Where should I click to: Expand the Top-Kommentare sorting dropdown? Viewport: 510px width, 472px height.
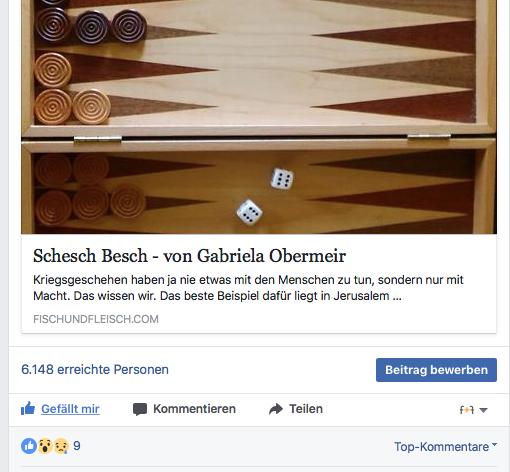(x=445, y=447)
